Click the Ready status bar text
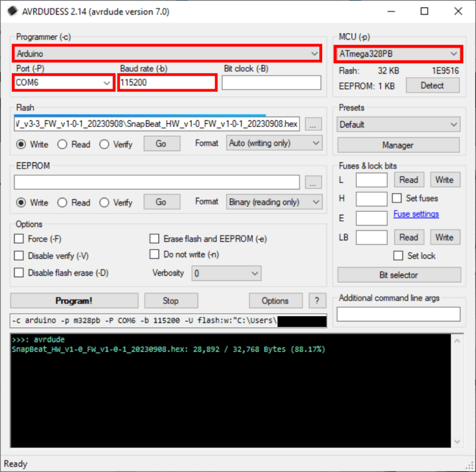This screenshot has width=476, height=472. click(15, 464)
